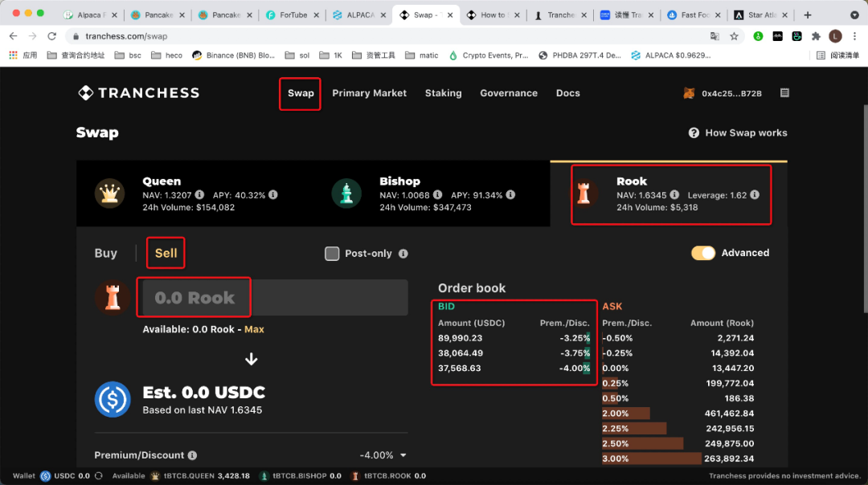Open the 1K bookmarks folder
This screenshot has width=868, height=485.
pyautogui.click(x=331, y=55)
